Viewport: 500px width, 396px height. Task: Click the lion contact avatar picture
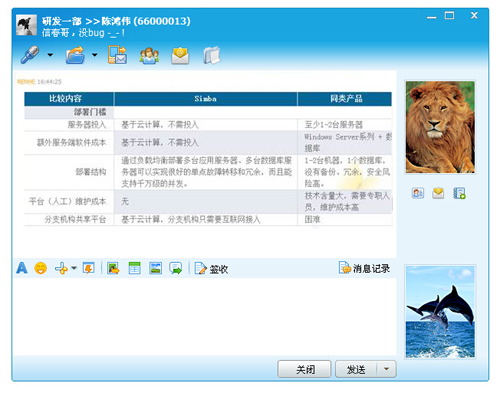coord(440,127)
